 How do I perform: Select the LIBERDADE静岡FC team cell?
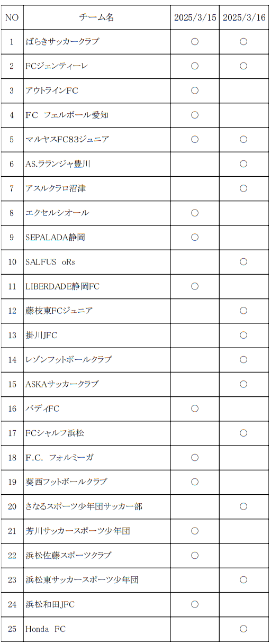[96, 286]
